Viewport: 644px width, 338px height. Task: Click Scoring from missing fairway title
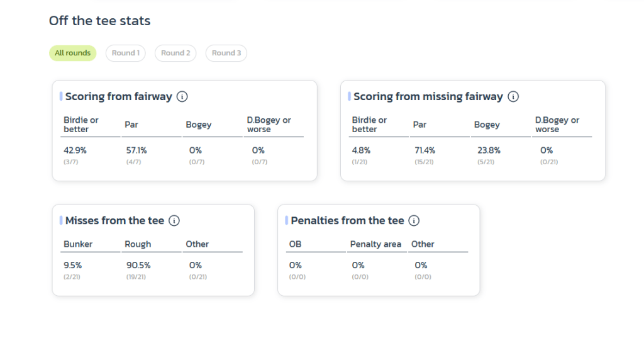tap(428, 97)
